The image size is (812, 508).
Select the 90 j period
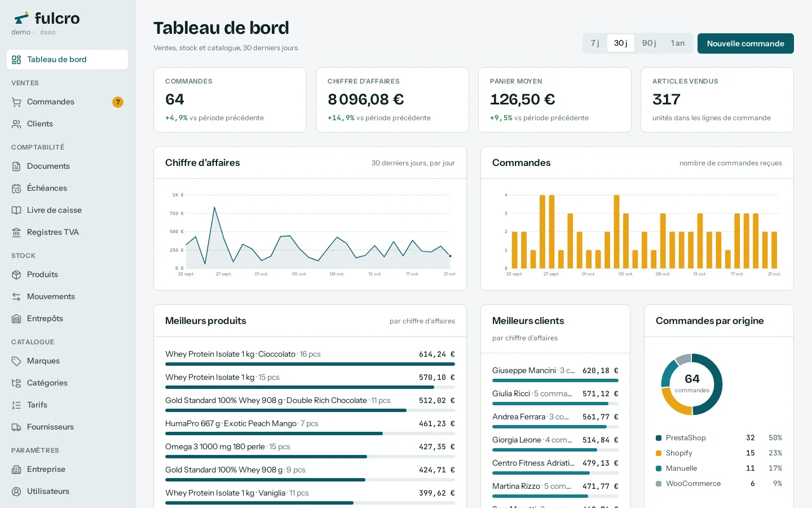(649, 43)
